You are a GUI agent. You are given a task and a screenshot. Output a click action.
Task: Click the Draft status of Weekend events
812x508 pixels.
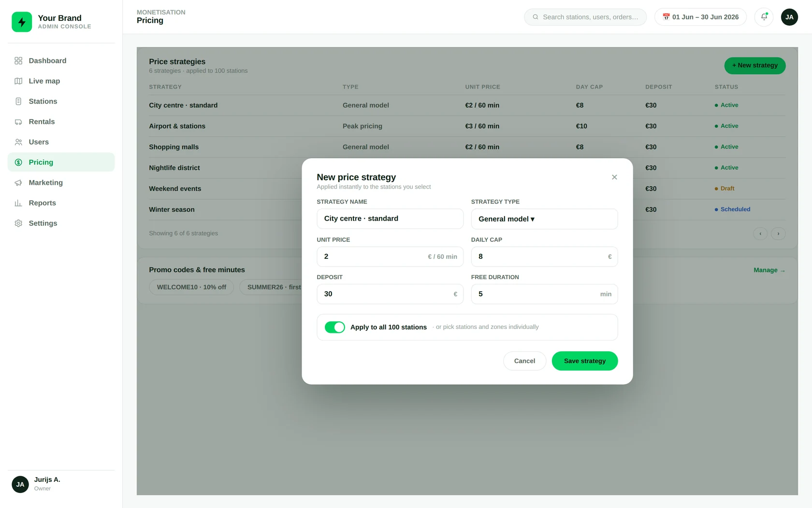point(725,189)
